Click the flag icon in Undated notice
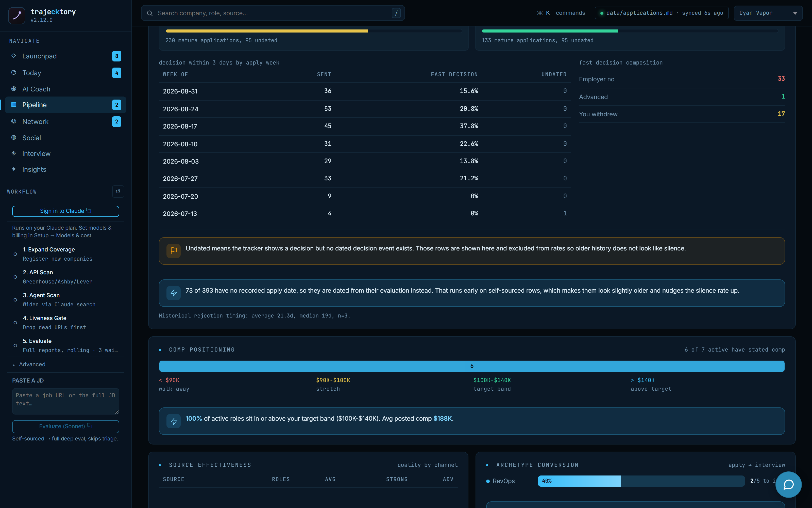This screenshot has width=812, height=508. click(x=174, y=251)
